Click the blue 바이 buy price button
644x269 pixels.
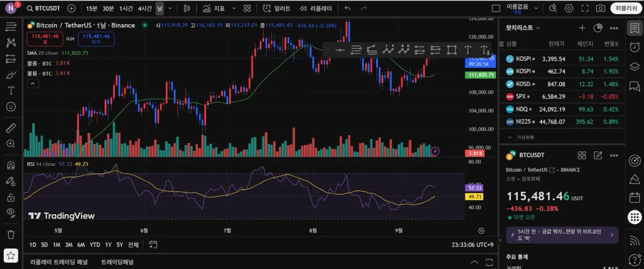(97, 39)
